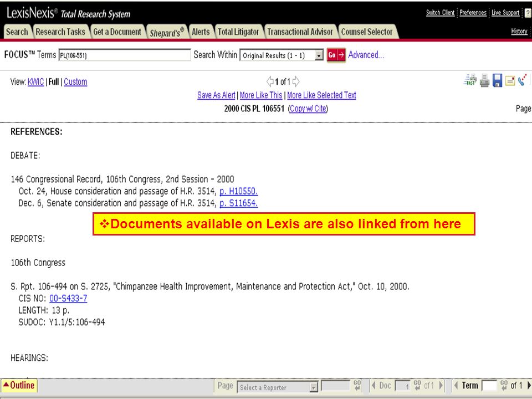Image resolution: width=532 pixels, height=399 pixels.
Task: Expand the Outline panel
Action: click(19, 385)
